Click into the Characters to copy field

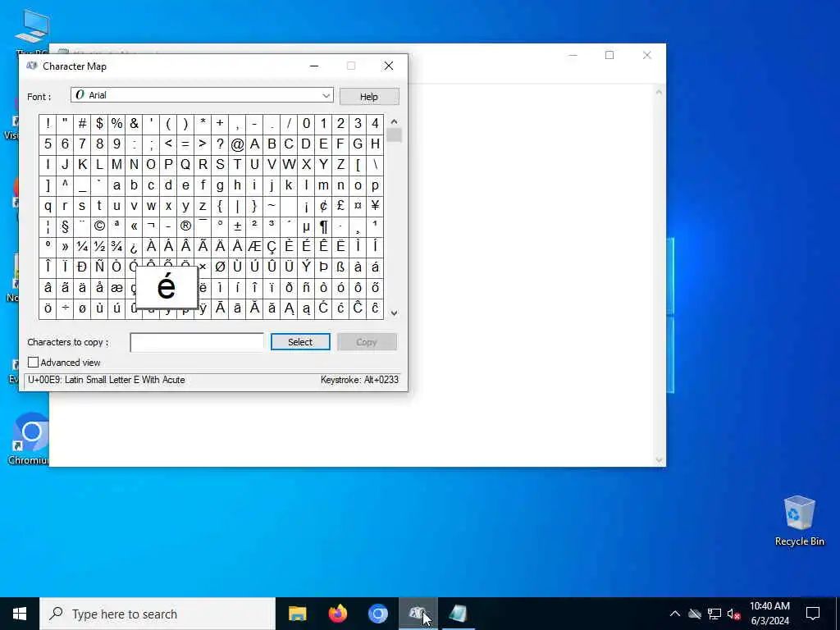197,342
